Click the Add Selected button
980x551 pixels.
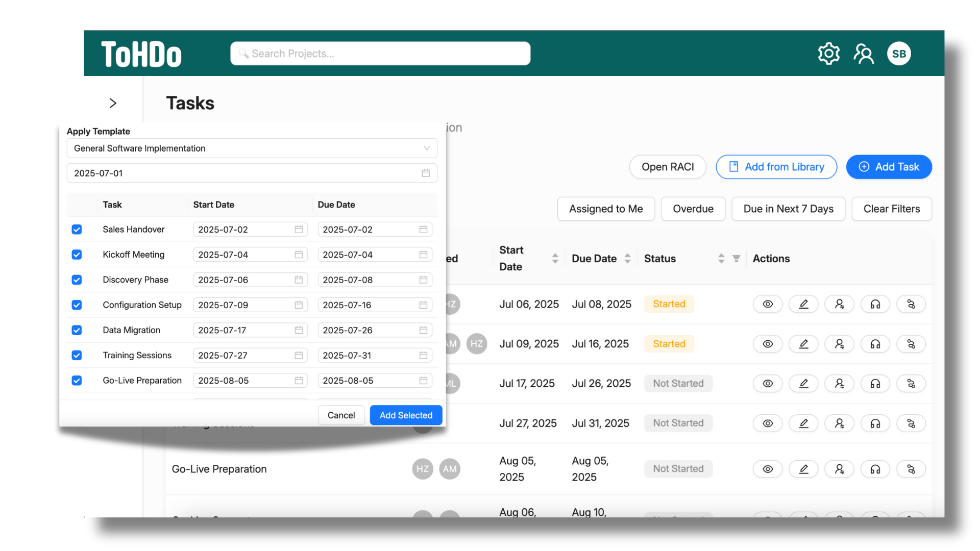pos(406,415)
